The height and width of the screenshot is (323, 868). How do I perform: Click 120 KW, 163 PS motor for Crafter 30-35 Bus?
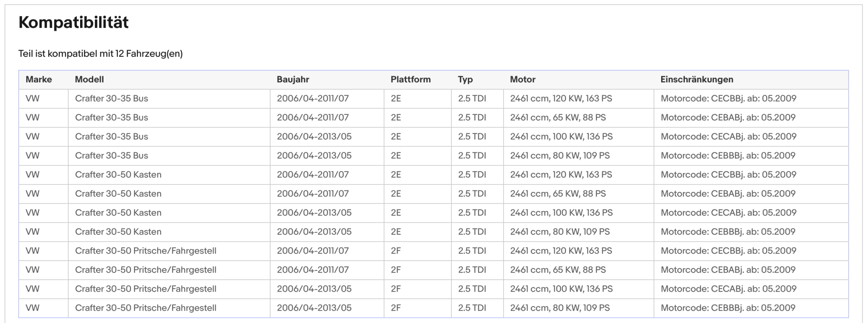point(561,98)
